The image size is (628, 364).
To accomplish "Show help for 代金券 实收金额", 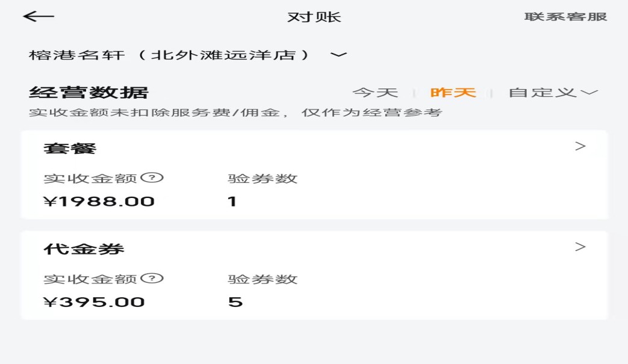I will coord(156,278).
